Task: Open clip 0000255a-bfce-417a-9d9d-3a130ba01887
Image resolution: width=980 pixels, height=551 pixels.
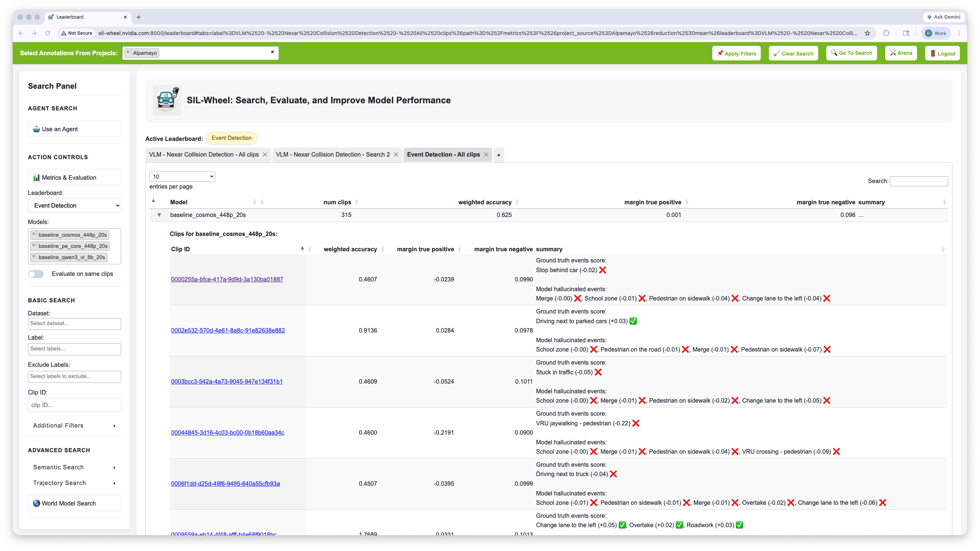Action: click(x=227, y=279)
